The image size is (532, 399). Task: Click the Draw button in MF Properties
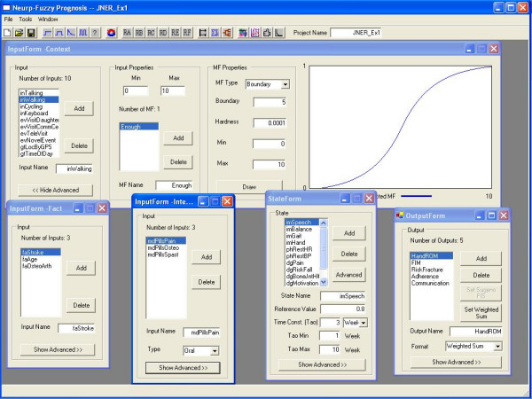point(249,186)
